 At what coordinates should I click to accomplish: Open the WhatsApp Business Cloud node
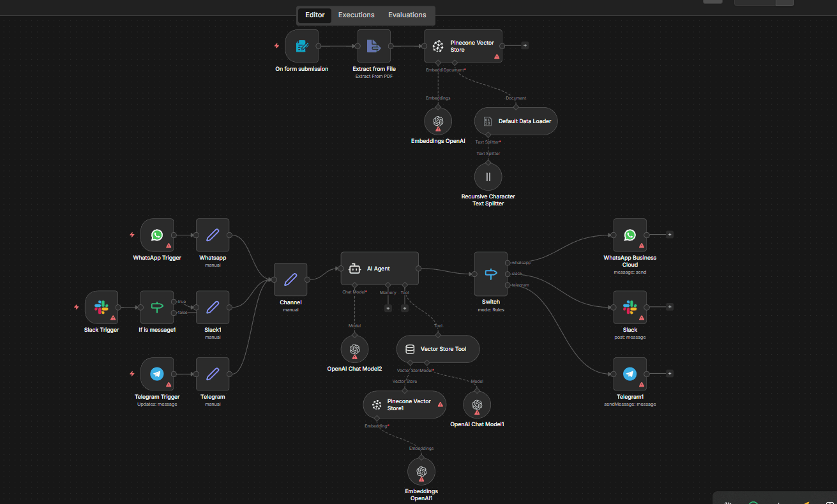630,235
